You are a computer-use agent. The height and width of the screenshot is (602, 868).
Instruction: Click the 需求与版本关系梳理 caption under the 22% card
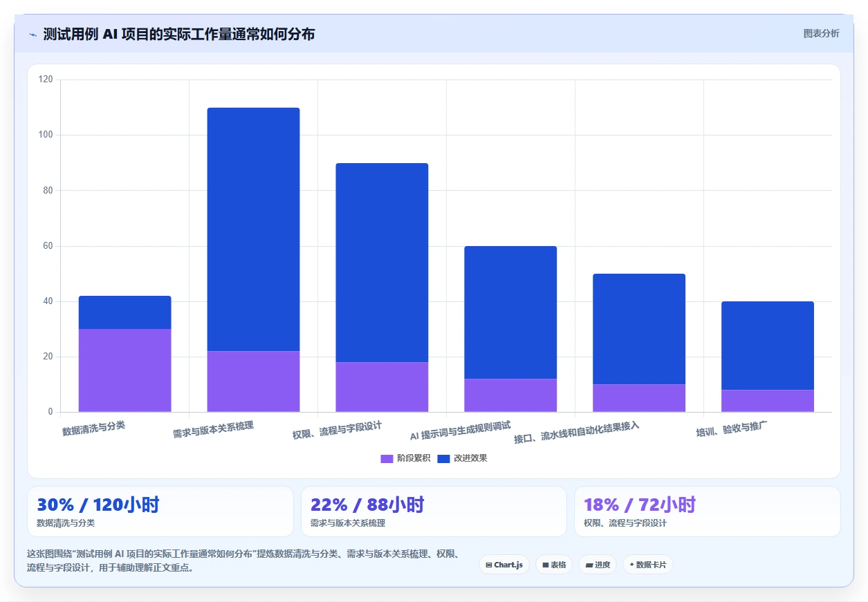coord(348,523)
